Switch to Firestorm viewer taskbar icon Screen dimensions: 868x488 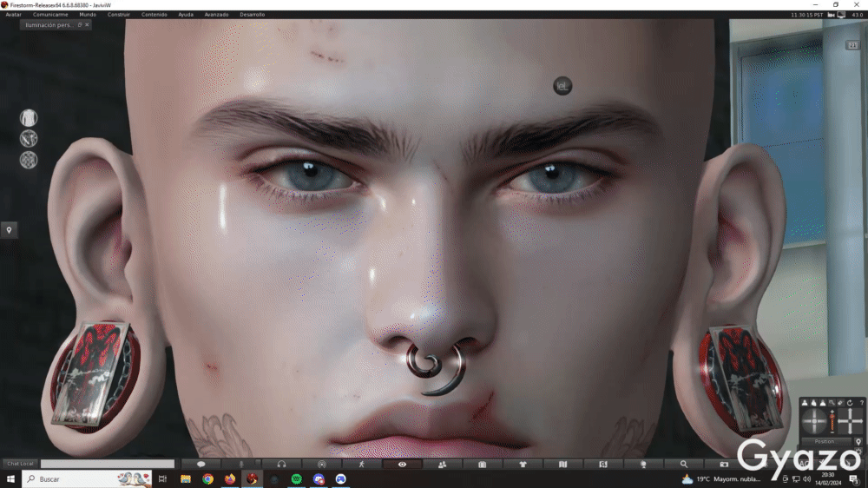coord(252,478)
